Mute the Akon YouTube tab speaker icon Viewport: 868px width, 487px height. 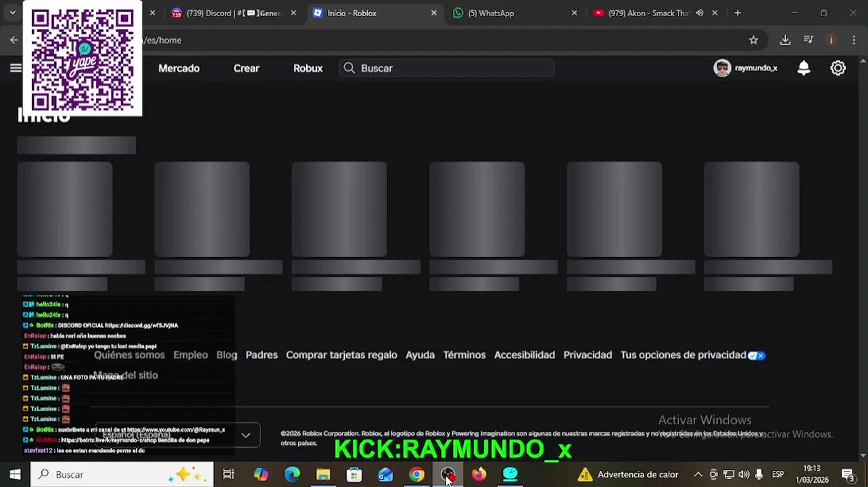[x=699, y=13]
